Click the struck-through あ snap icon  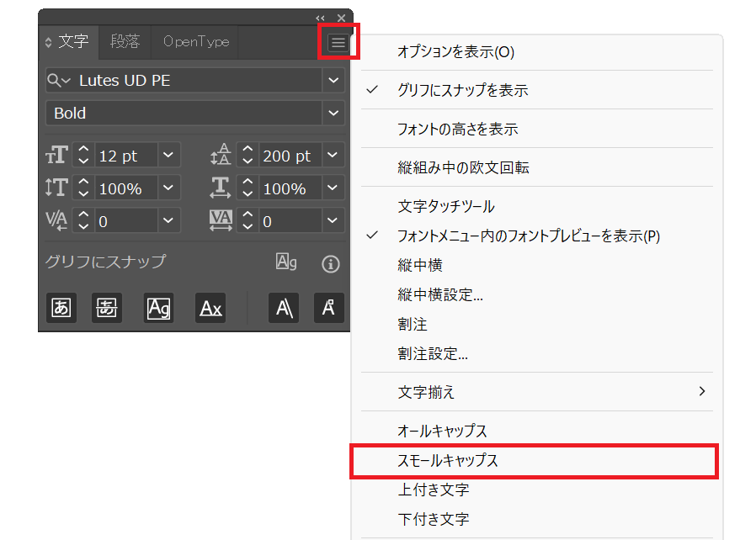pyautogui.click(x=106, y=308)
